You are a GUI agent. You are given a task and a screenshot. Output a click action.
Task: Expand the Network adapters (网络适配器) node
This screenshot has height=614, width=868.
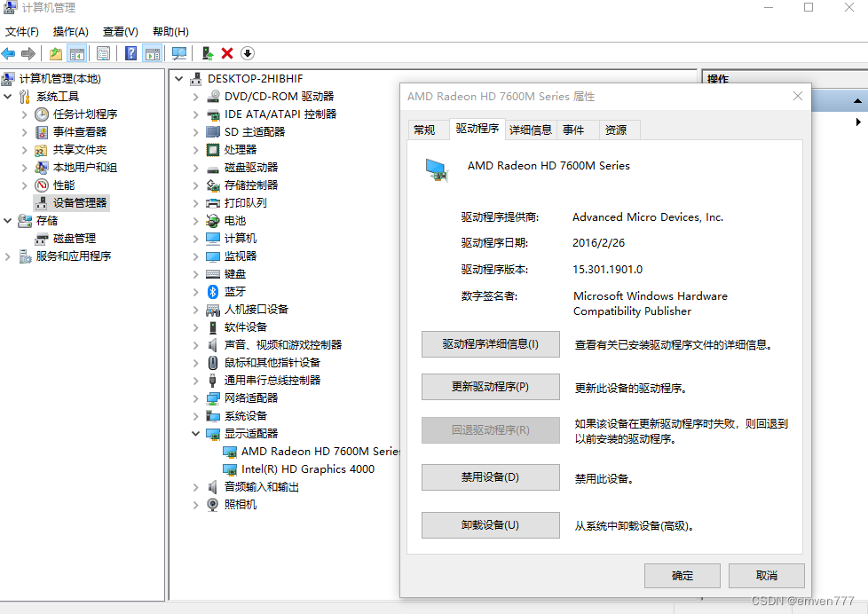pyautogui.click(x=195, y=398)
